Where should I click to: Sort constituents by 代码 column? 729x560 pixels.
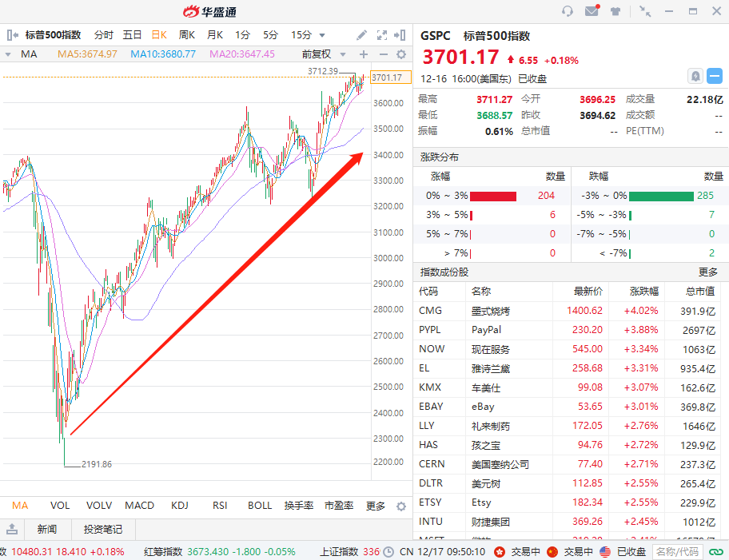pyautogui.click(x=428, y=292)
